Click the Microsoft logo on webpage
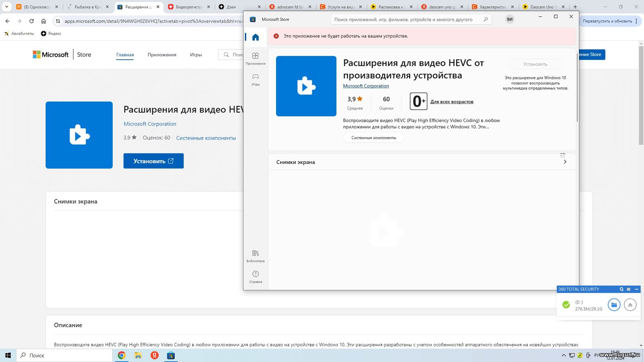 point(51,55)
